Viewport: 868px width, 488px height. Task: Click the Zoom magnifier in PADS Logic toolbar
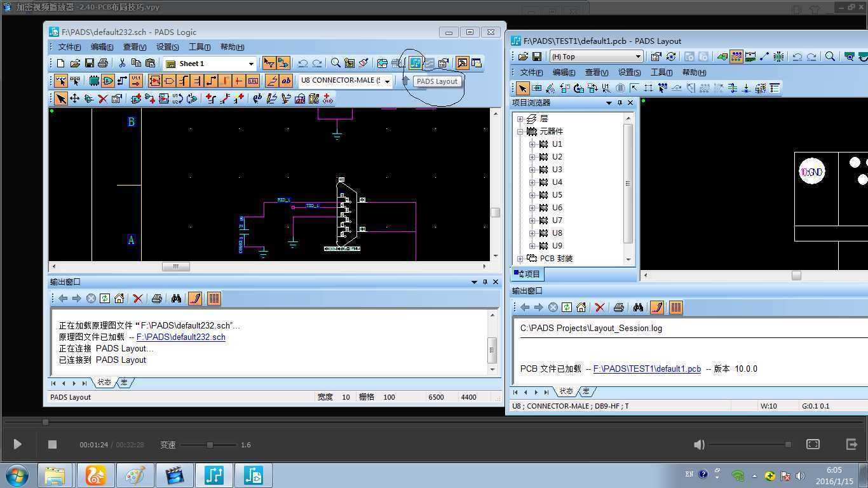point(336,63)
